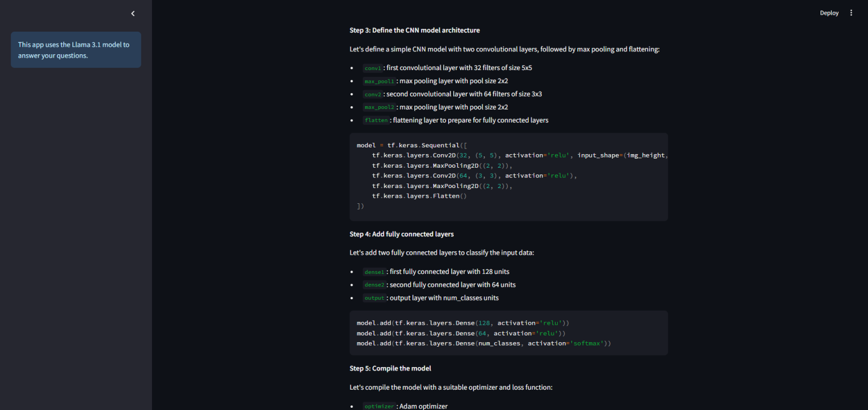Select the dense2 inline code badge
This screenshot has height=410, width=868.
(x=374, y=285)
